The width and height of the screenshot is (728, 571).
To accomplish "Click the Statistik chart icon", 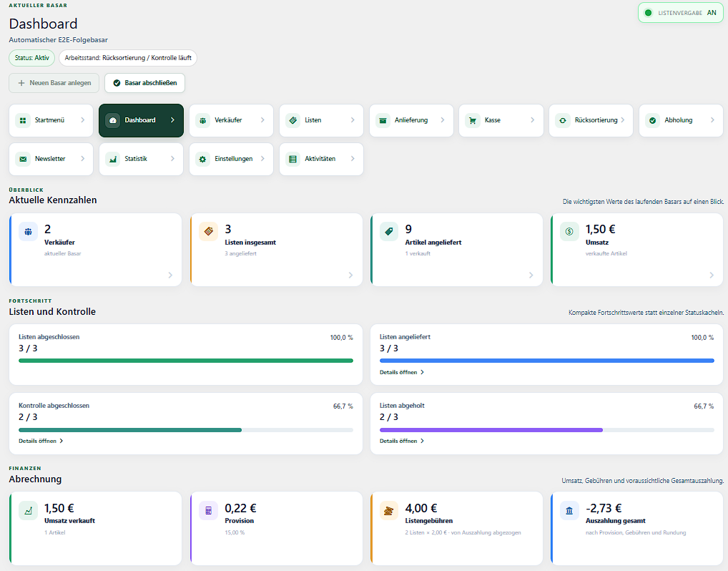I will pyautogui.click(x=112, y=159).
